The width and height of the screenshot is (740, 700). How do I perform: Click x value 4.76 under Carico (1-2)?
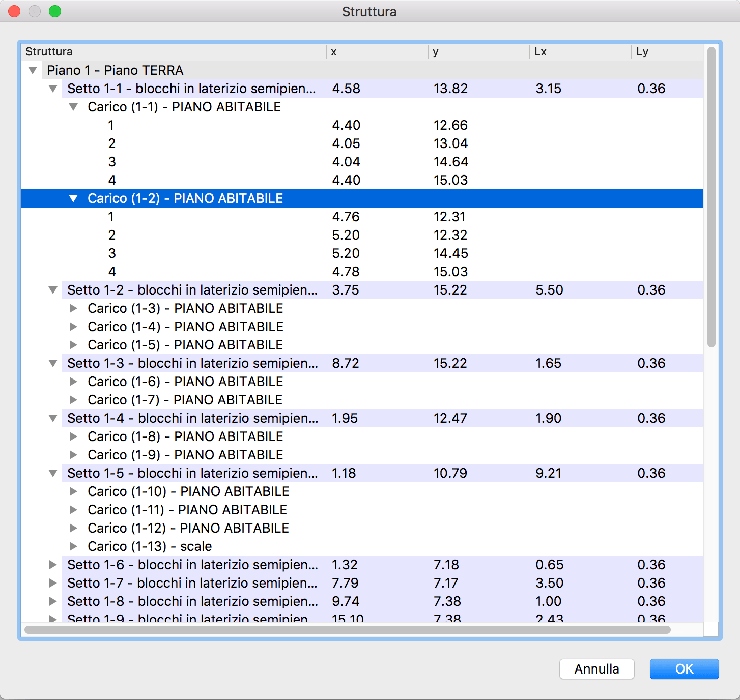point(346,217)
